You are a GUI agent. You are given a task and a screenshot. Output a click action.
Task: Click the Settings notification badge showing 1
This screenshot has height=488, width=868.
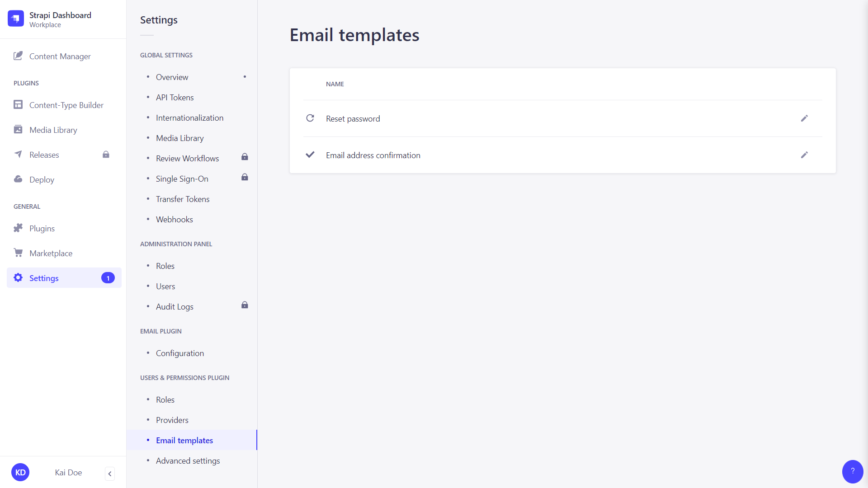[x=108, y=278]
